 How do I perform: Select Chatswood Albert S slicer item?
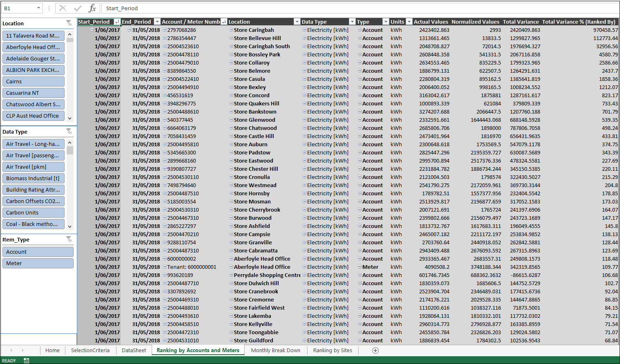34,104
